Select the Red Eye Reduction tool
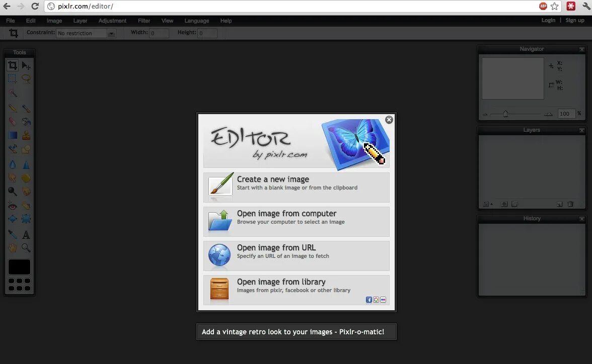This screenshot has width=592, height=364. tap(13, 206)
